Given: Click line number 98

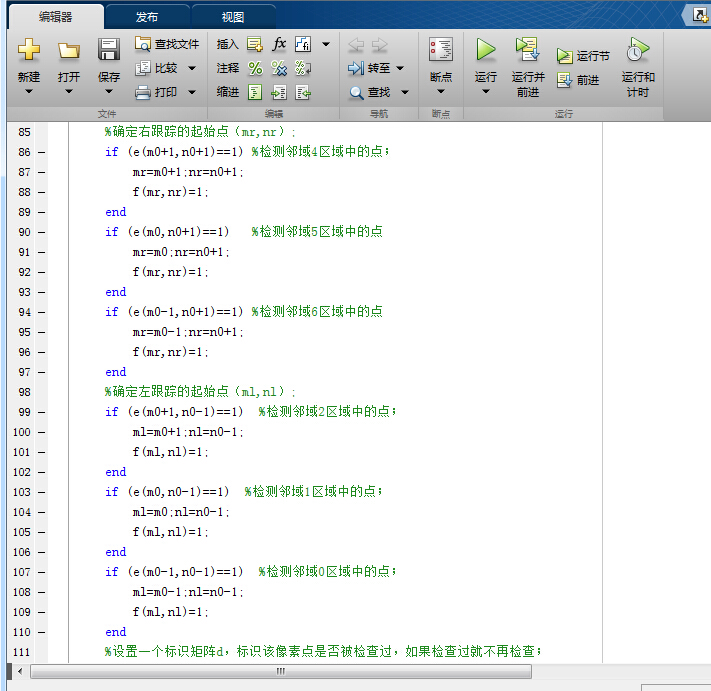Looking at the screenshot, I should [x=24, y=392].
